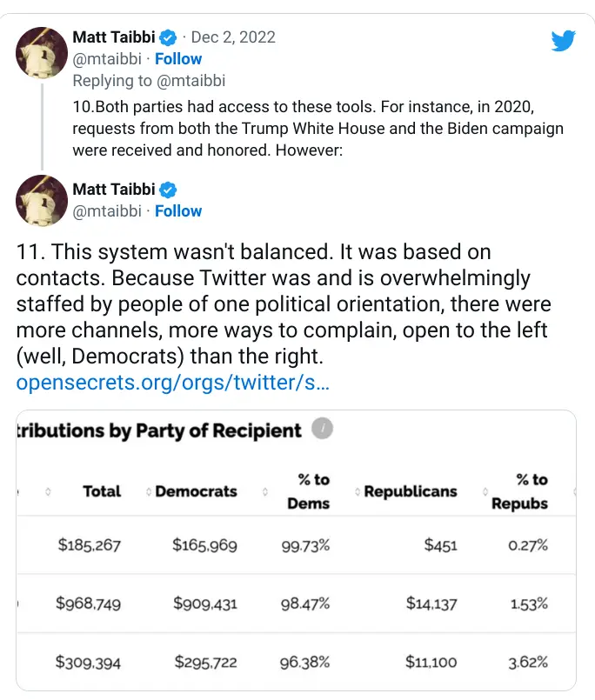Click verified badge beside first Matt Taibbi name
The image size is (595, 700).
[168, 37]
